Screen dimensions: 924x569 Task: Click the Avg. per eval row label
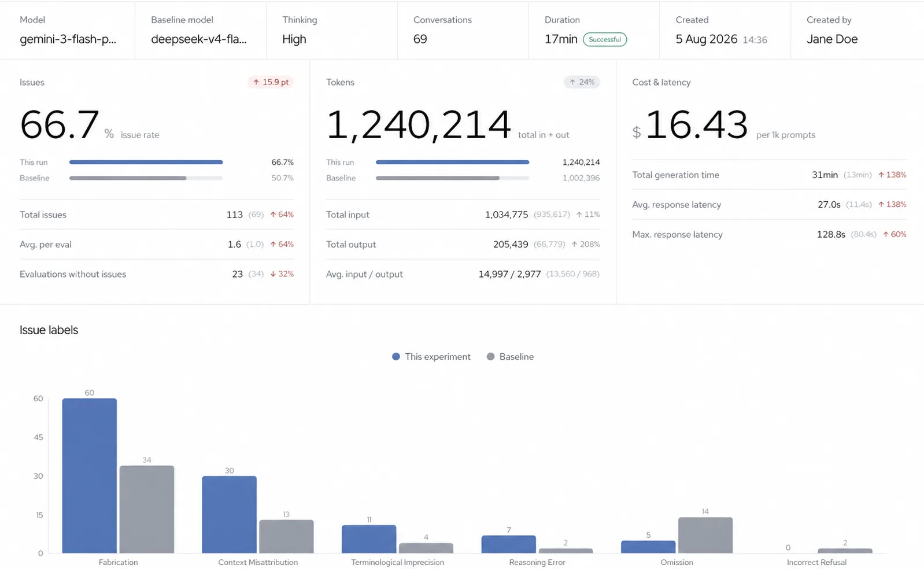click(46, 245)
